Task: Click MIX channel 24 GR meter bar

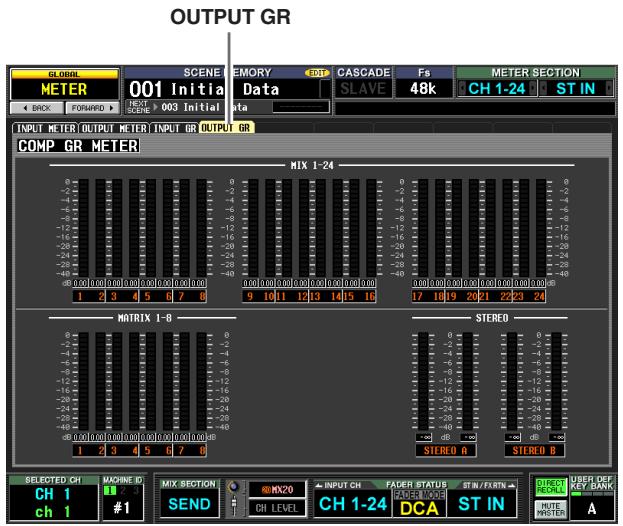Action: coord(541,228)
